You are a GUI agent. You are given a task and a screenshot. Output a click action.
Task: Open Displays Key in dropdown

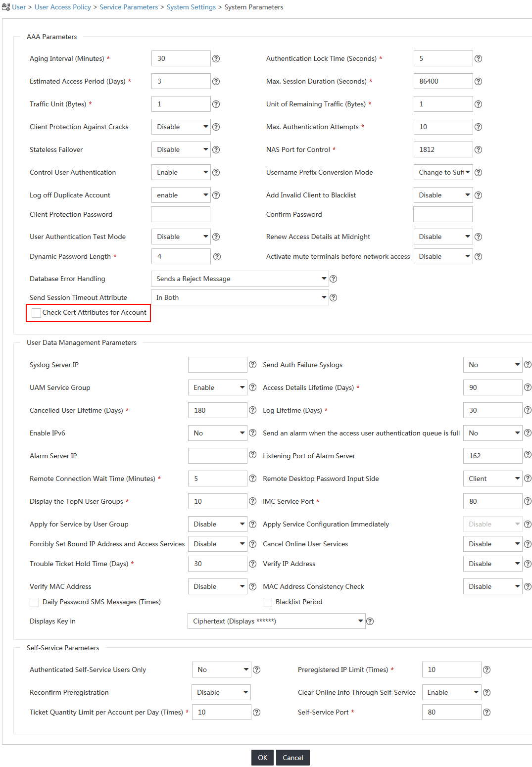click(276, 621)
